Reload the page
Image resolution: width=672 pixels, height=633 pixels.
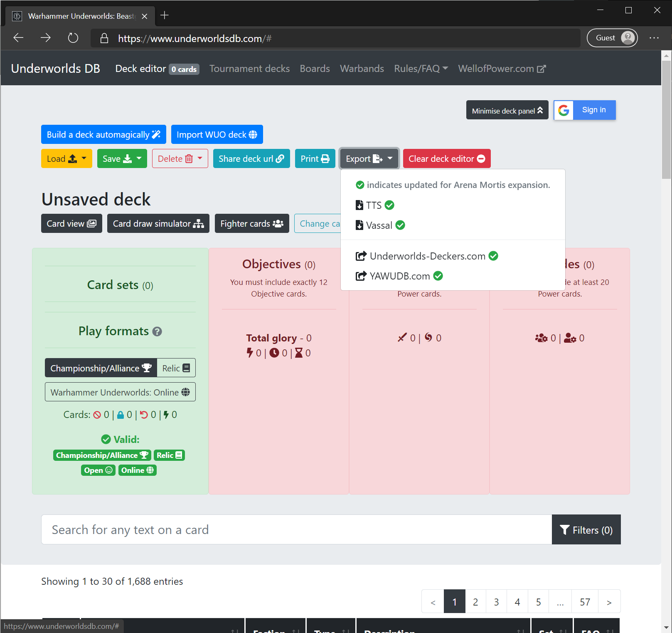(73, 38)
